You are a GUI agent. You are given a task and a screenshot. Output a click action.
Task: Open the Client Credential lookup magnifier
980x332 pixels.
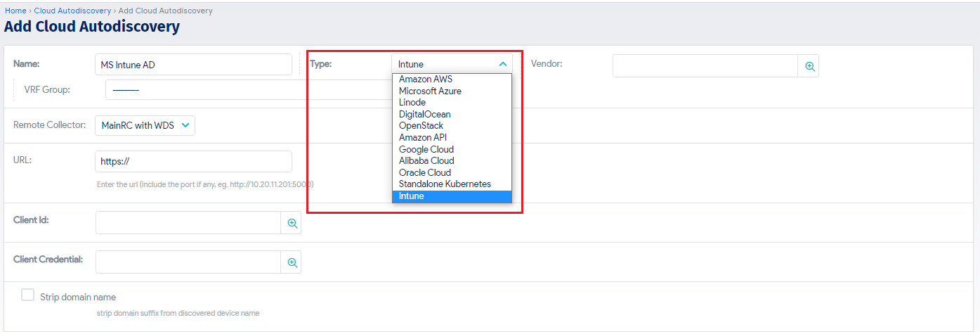click(292, 262)
